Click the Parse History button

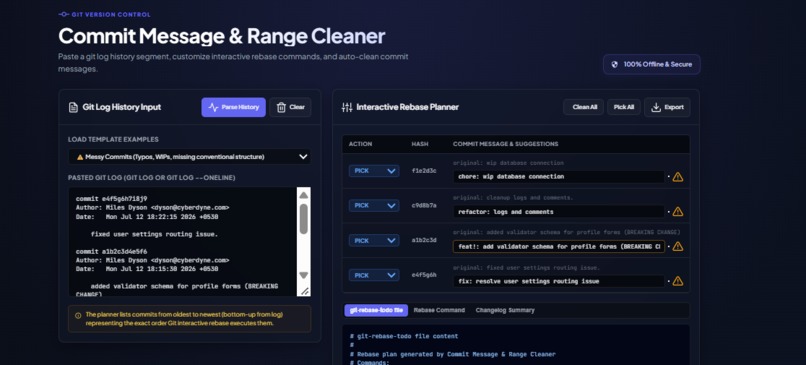233,107
